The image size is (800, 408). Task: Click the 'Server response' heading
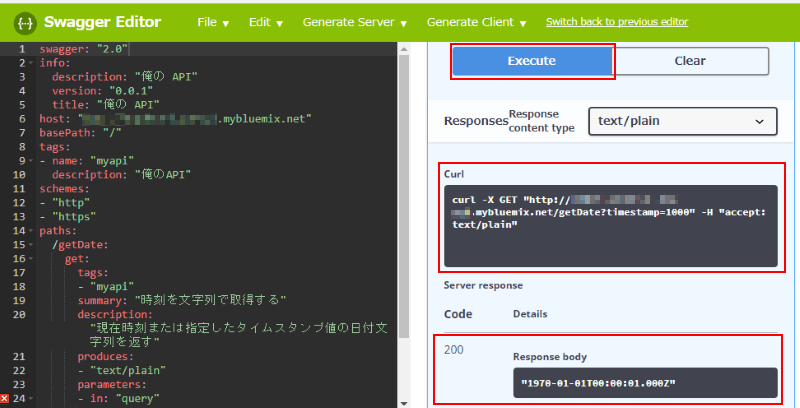click(483, 286)
